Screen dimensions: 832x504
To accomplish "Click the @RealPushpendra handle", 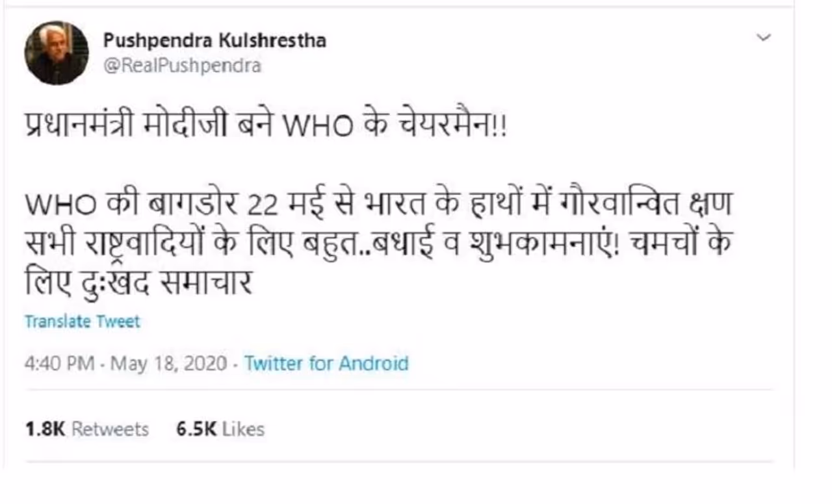I will [x=182, y=66].
